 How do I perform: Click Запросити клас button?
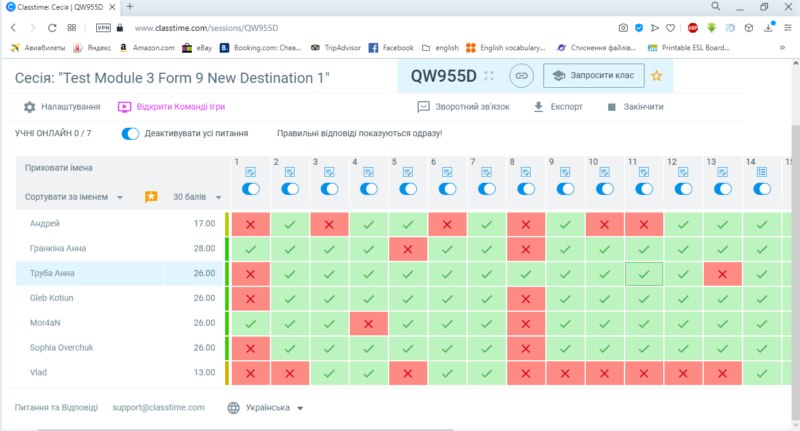click(593, 75)
